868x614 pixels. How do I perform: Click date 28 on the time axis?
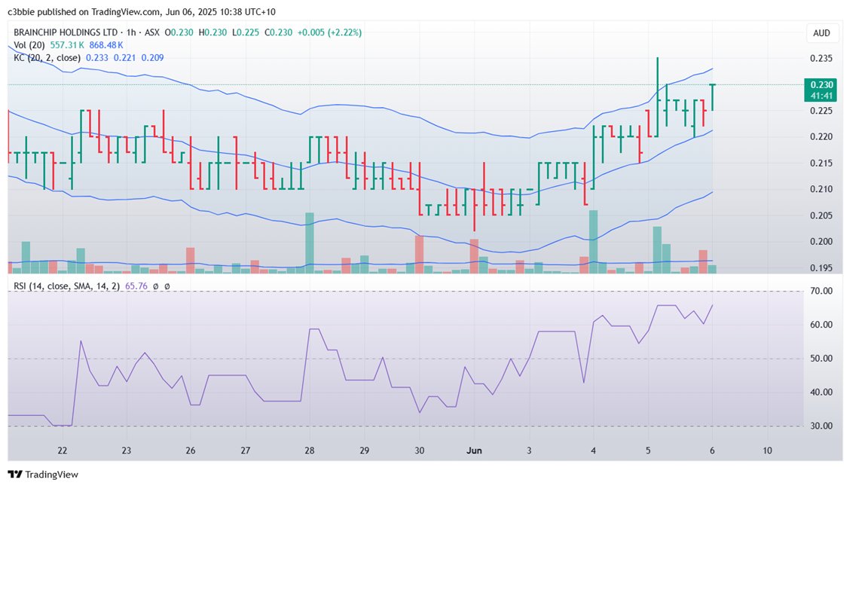pyautogui.click(x=310, y=451)
